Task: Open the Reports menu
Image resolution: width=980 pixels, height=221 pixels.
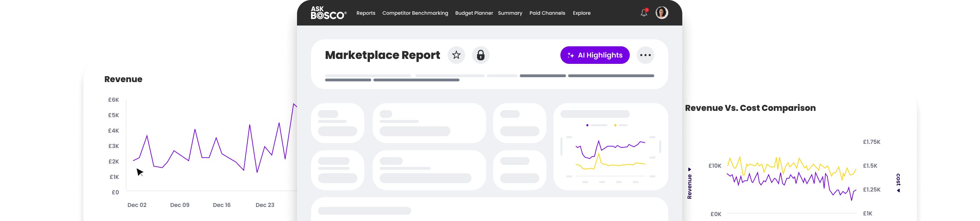Action: pos(366,13)
